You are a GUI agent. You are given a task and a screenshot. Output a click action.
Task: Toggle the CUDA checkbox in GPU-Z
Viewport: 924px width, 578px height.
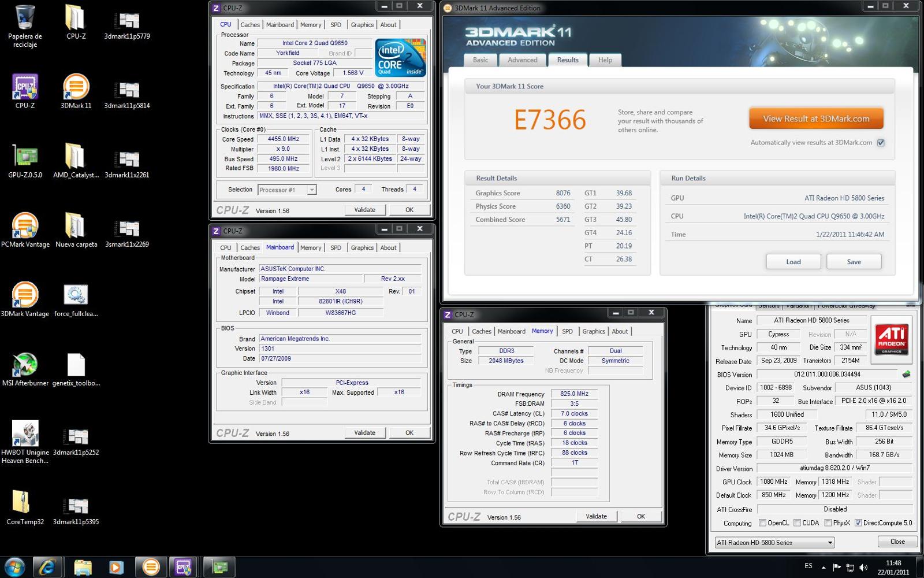(797, 523)
